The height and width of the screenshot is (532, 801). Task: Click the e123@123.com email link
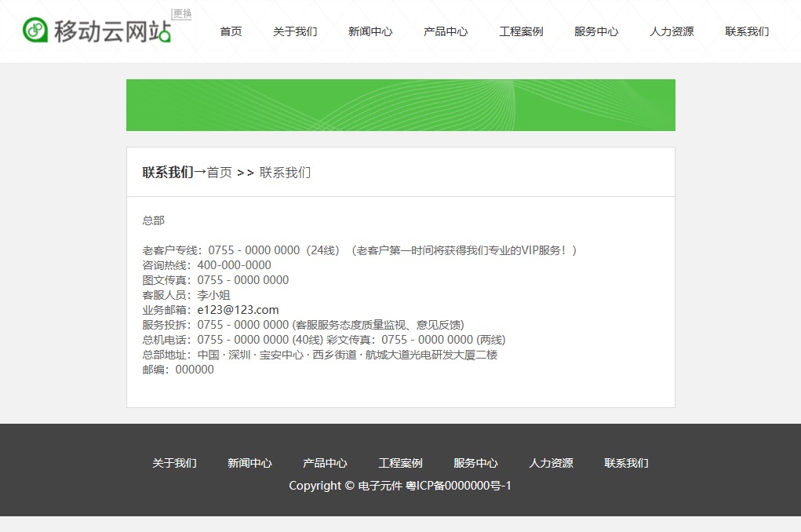238,310
